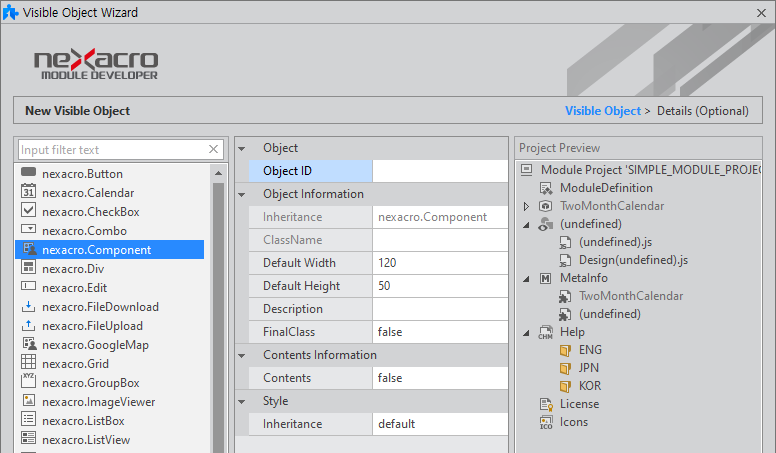
Task: Click the ModuleDefinition icon in Project Preview
Action: click(x=546, y=188)
